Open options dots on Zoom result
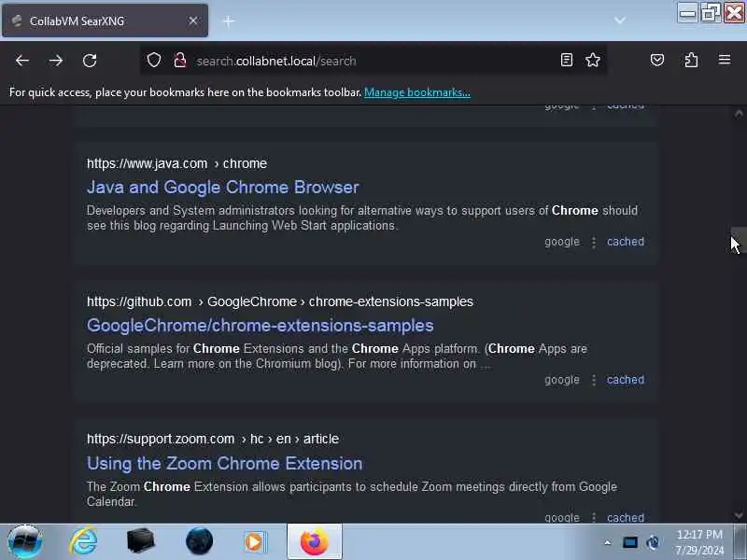This screenshot has height=560, width=747. click(x=594, y=517)
